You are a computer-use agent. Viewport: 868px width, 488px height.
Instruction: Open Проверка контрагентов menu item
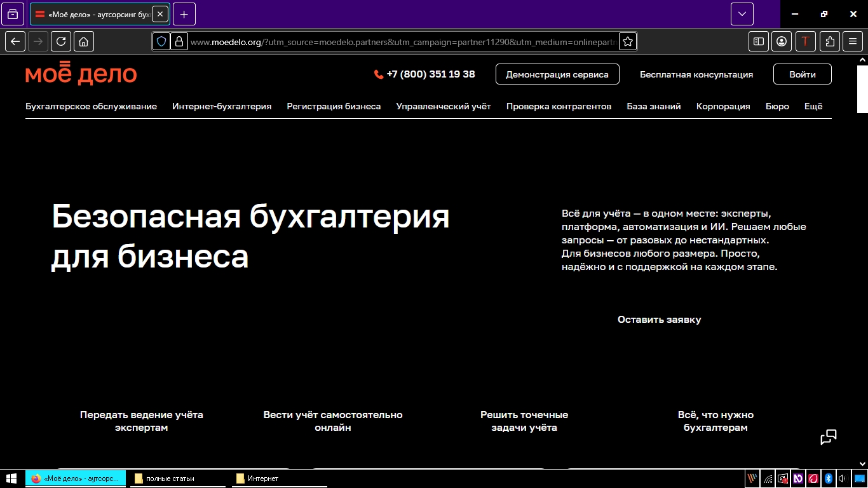click(559, 106)
